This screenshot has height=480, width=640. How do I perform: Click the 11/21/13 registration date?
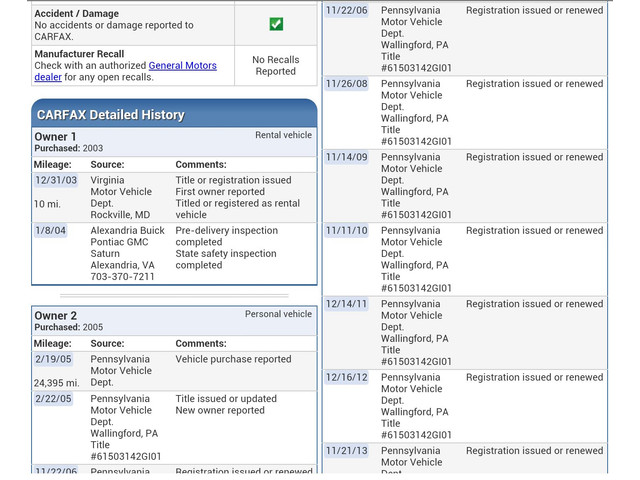[346, 451]
